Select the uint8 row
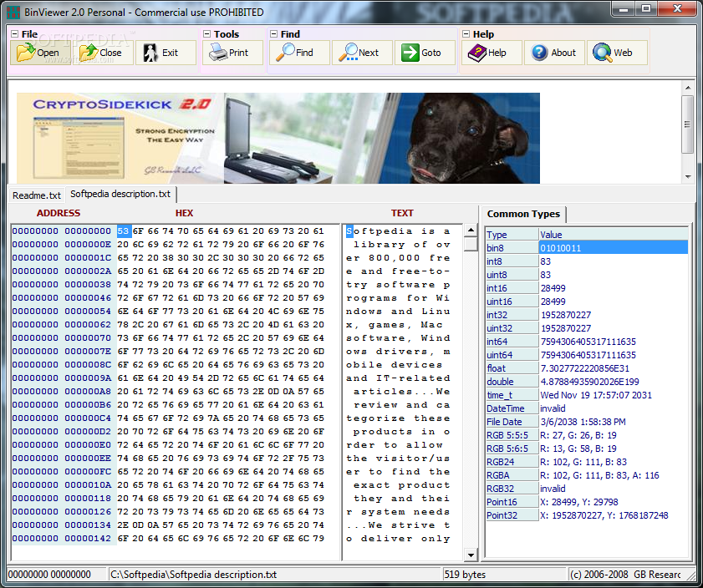The width and height of the screenshot is (703, 588). [x=587, y=275]
